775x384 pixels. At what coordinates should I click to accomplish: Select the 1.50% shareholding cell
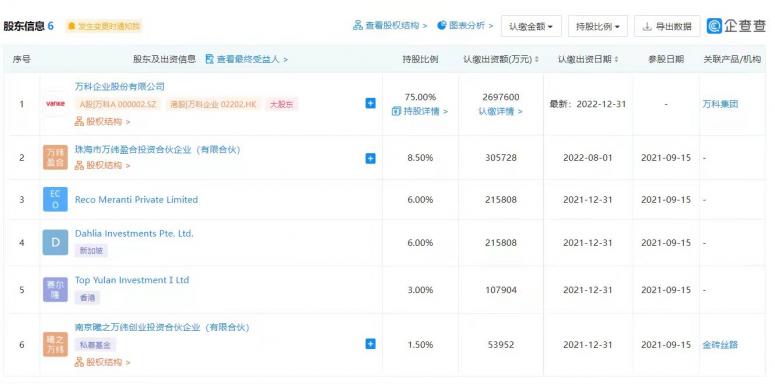coord(420,344)
